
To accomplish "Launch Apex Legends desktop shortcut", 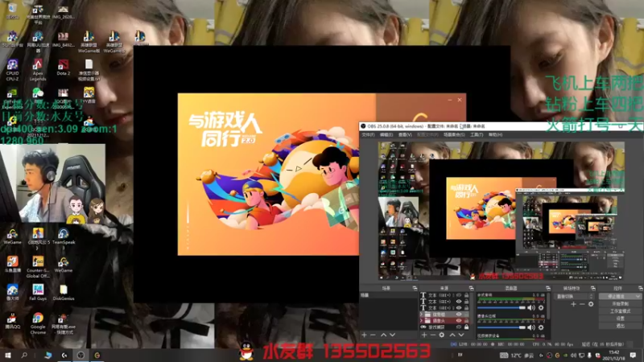I will (38, 68).
